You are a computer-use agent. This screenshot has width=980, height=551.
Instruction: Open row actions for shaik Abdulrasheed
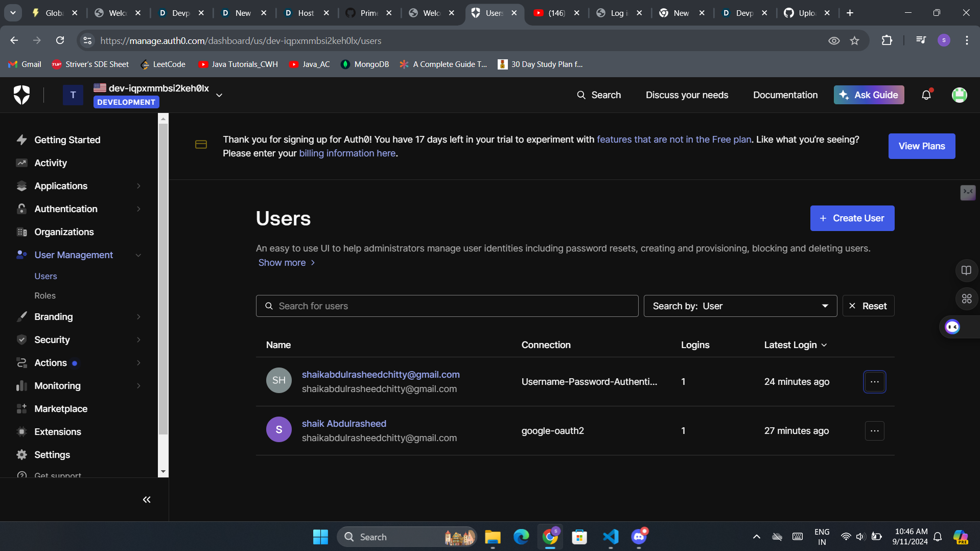[x=874, y=431]
